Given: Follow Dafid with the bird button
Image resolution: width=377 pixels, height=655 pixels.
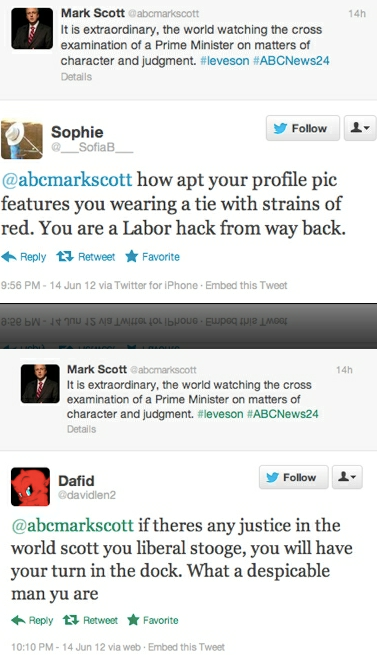Looking at the screenshot, I should (x=293, y=477).
